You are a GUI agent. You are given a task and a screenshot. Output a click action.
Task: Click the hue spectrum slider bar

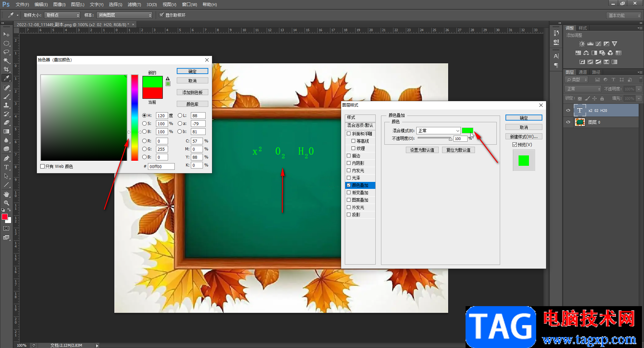tap(135, 118)
